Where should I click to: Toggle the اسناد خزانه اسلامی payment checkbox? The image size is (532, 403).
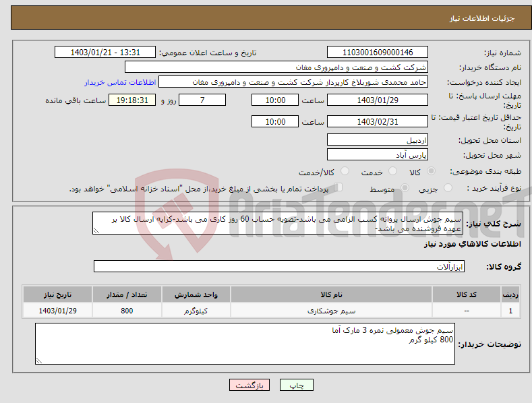pyautogui.click(x=338, y=187)
